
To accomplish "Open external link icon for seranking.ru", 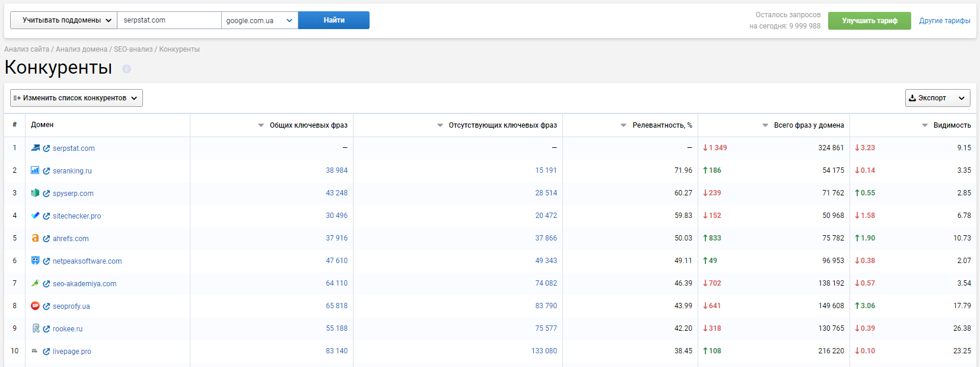I will [46, 171].
